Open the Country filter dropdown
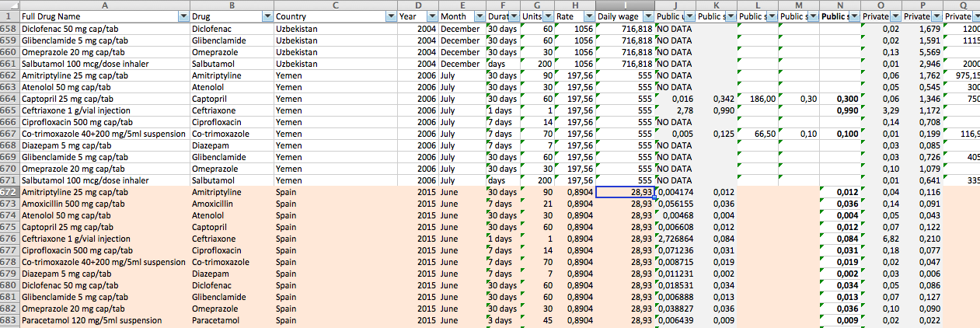This screenshot has height=328, width=980. pyautogui.click(x=390, y=16)
